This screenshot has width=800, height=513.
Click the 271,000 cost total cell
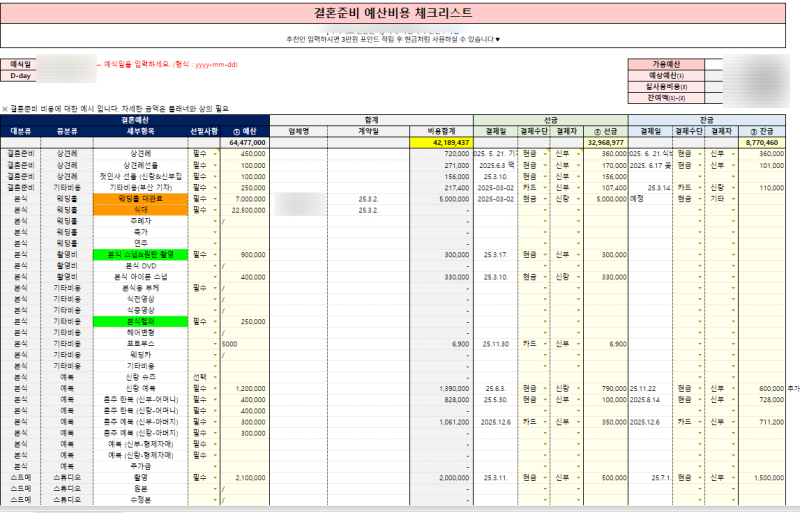441,165
